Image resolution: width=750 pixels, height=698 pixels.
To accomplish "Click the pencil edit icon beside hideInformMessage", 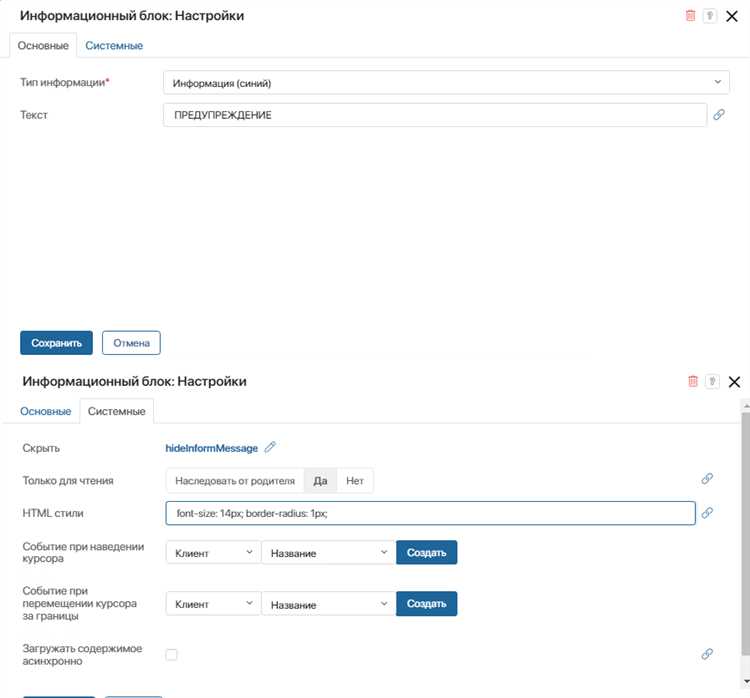I will 270,447.
